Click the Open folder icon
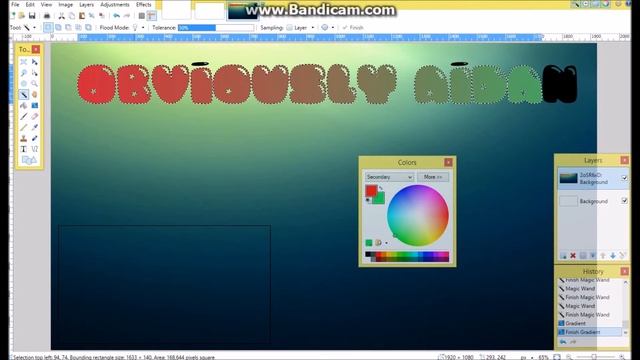Screen dimensions: 640x360 coord(22,16)
